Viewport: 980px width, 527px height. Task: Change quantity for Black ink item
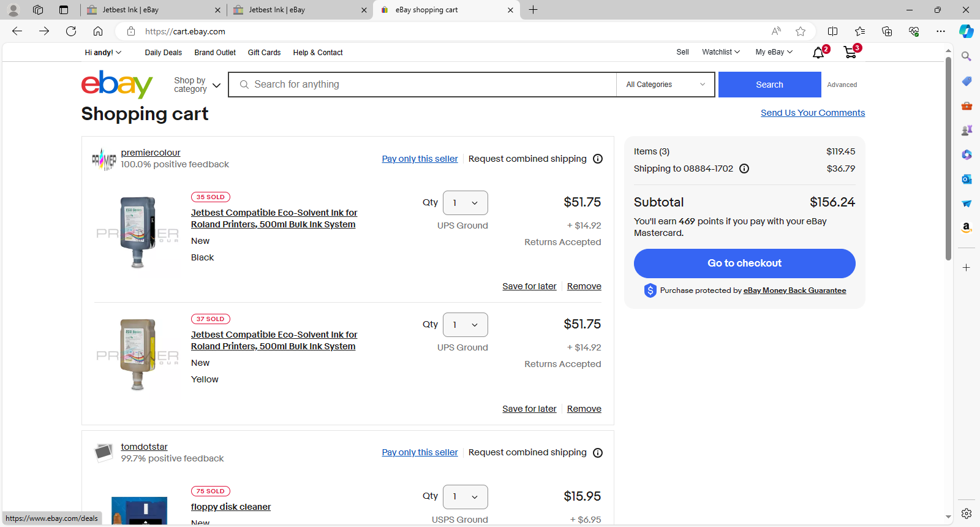(x=466, y=203)
